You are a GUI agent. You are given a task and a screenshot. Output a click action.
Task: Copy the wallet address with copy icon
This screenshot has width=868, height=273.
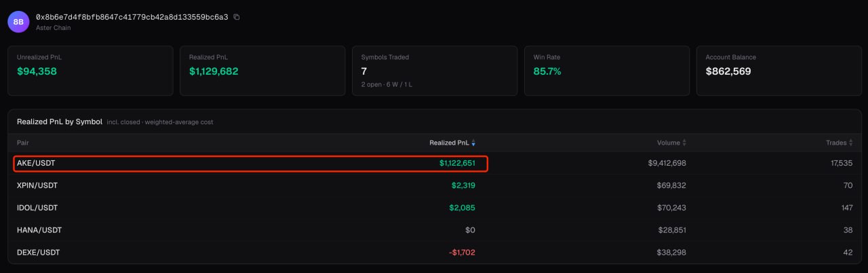pyautogui.click(x=237, y=17)
